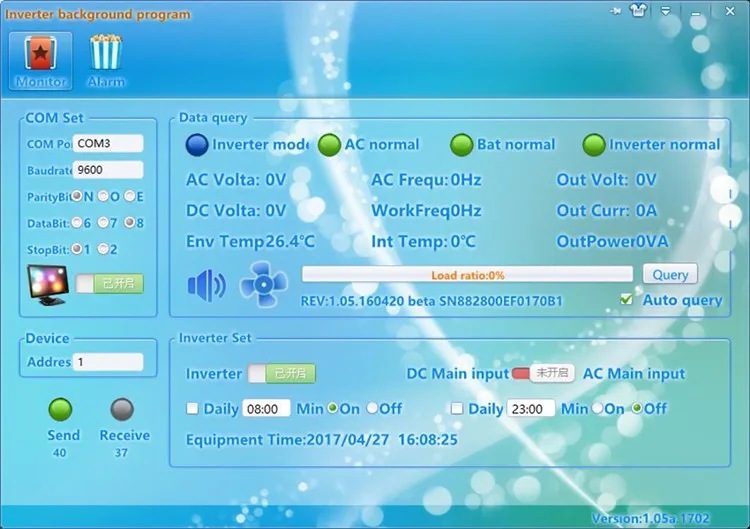Click the REV:1.05.160420 beta serial text
This screenshot has height=529, width=750.
point(431,301)
